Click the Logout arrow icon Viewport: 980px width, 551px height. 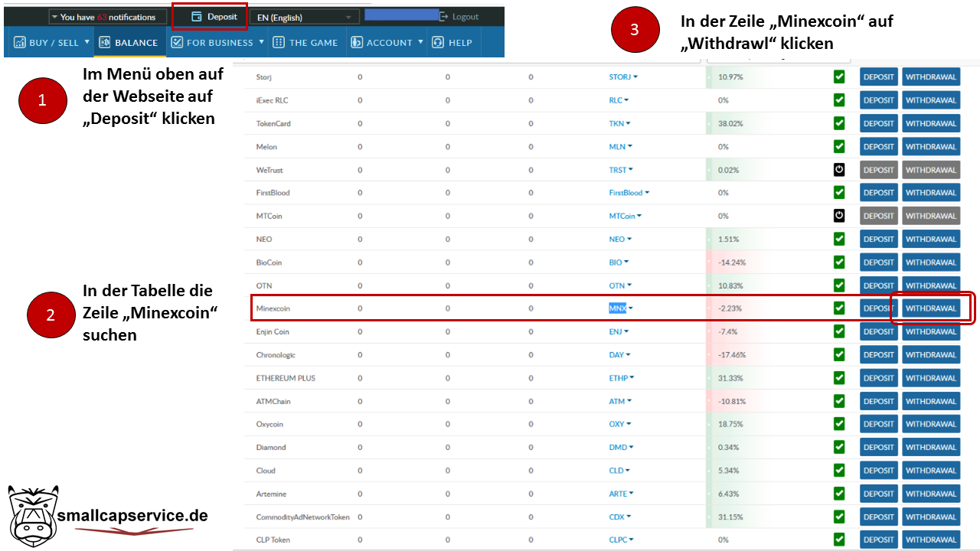click(x=444, y=16)
